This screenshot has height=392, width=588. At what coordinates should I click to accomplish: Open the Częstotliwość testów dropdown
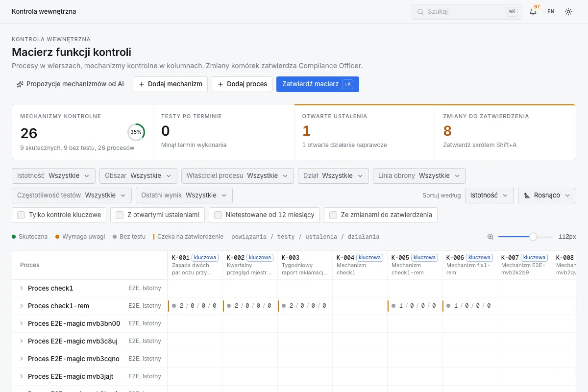pos(72,196)
